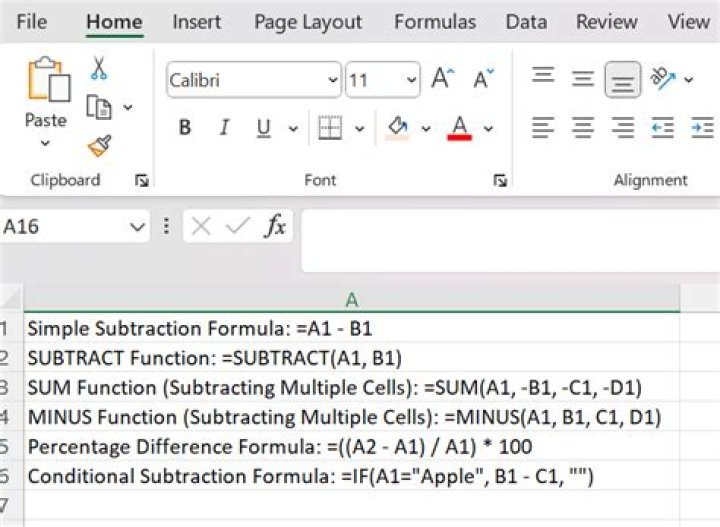Decrease font size with smaller A icon
This screenshot has height=527, width=720.
tap(484, 79)
